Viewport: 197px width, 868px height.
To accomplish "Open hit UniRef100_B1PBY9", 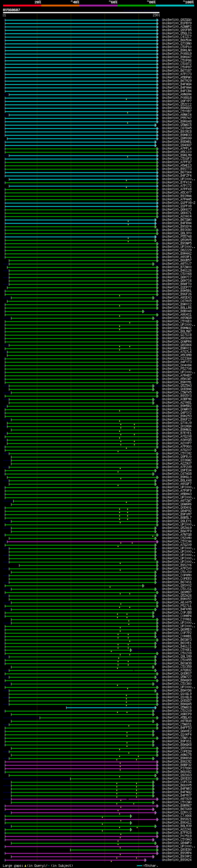I will tap(177, 23).
